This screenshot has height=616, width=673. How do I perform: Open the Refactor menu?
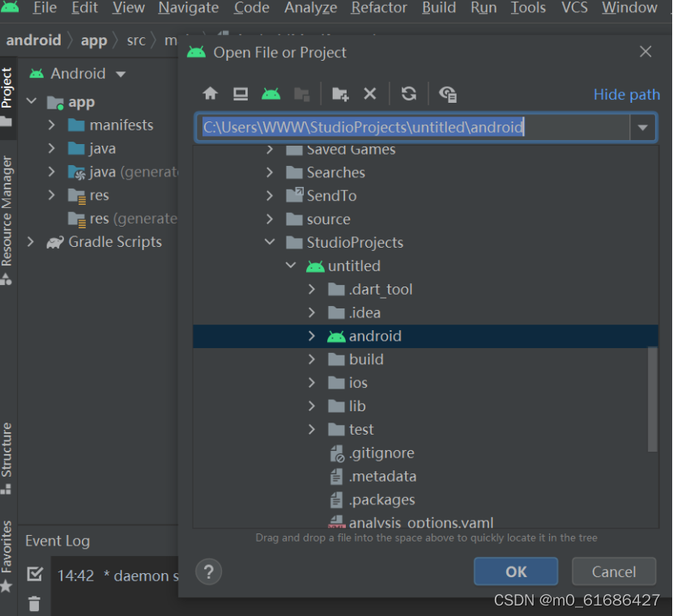(x=379, y=8)
